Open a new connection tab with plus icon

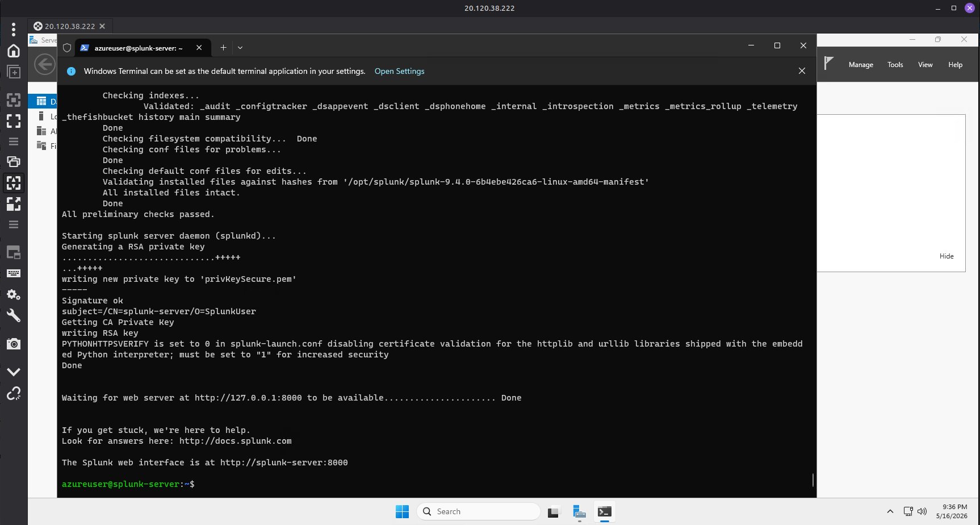[14, 72]
